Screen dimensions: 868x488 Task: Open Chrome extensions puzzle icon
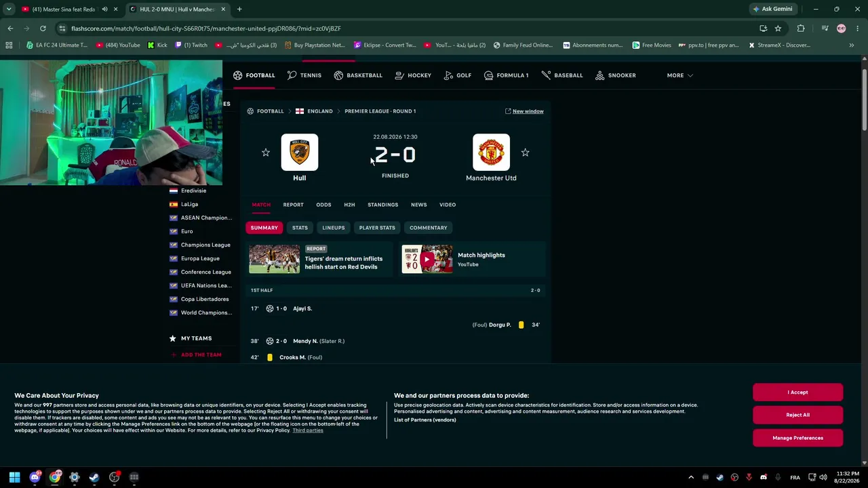(x=801, y=28)
